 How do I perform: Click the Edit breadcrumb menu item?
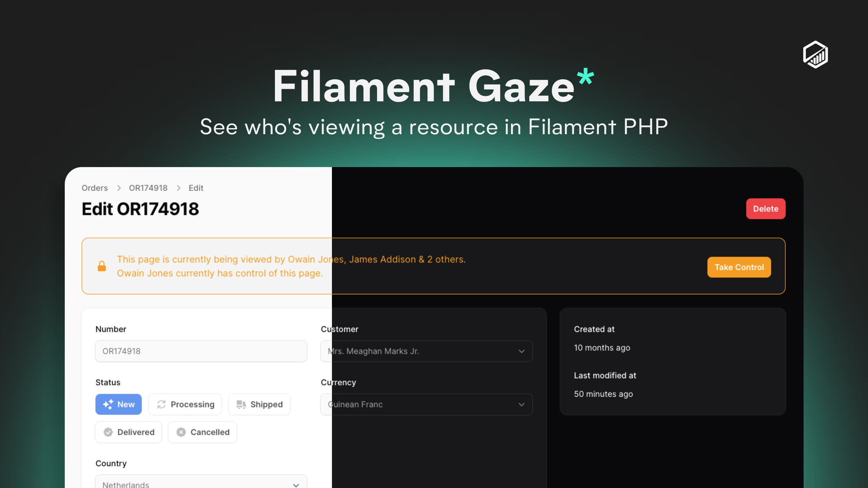click(x=196, y=188)
